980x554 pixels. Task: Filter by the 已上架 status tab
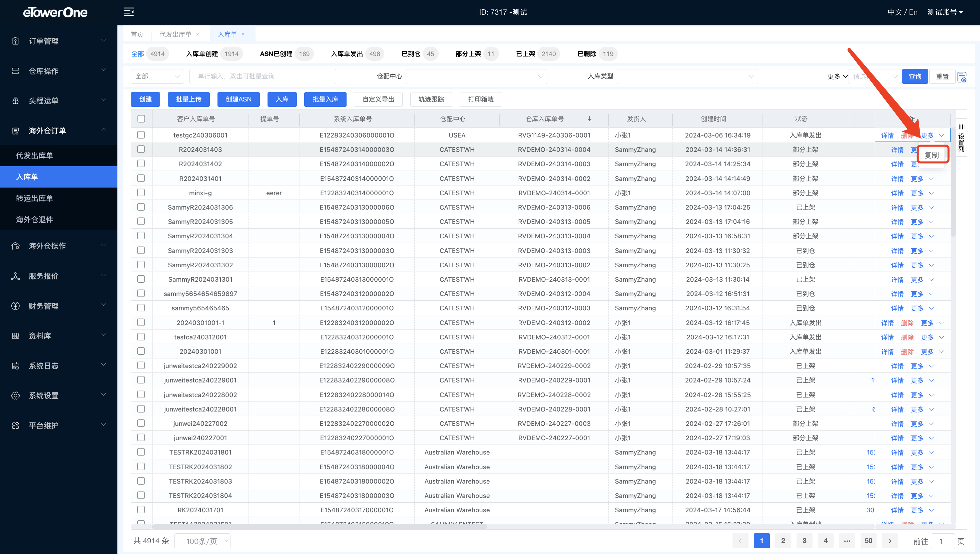(538, 54)
